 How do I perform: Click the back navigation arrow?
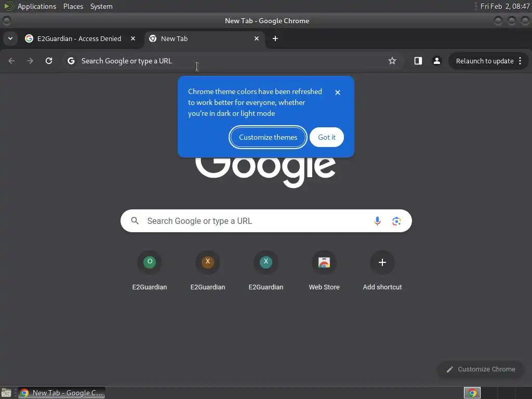11,61
